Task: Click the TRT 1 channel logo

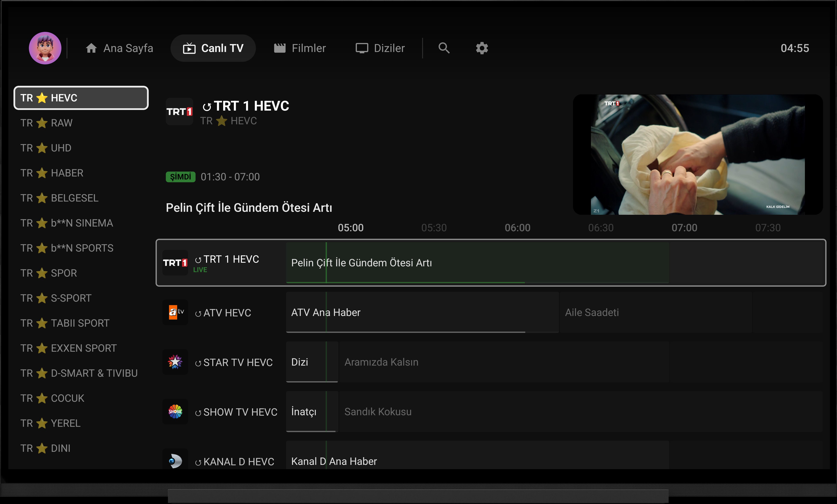Action: pyautogui.click(x=175, y=262)
